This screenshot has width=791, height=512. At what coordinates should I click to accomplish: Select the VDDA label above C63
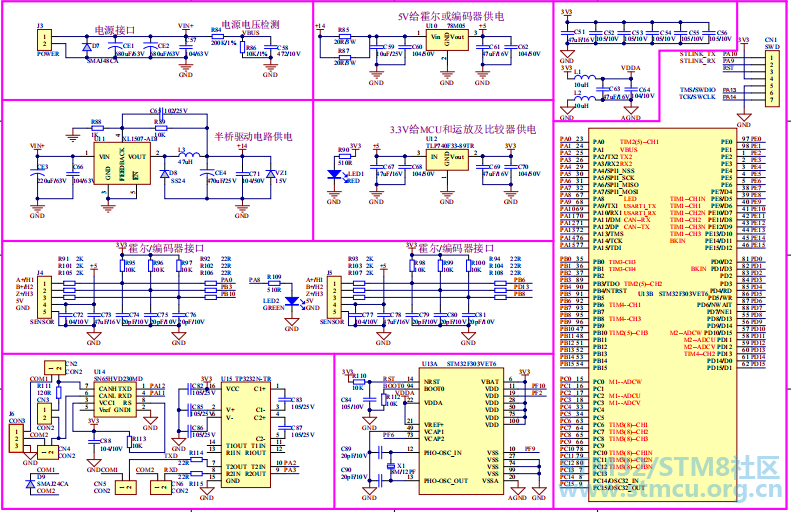(631, 68)
